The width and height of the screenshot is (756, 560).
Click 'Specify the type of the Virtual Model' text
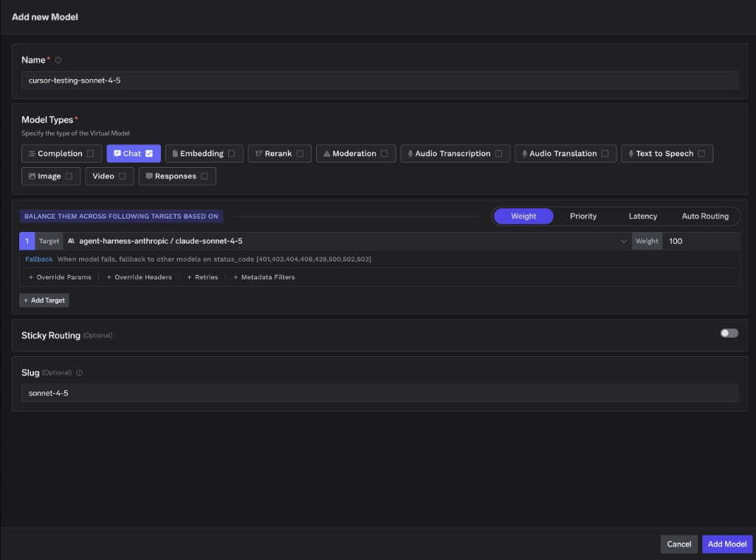(x=75, y=133)
